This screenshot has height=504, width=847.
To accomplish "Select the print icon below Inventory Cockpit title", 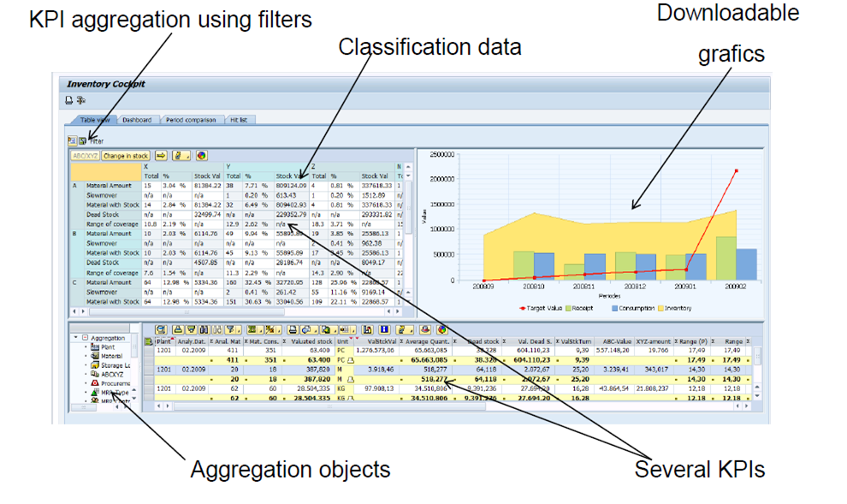I will pos(68,100).
